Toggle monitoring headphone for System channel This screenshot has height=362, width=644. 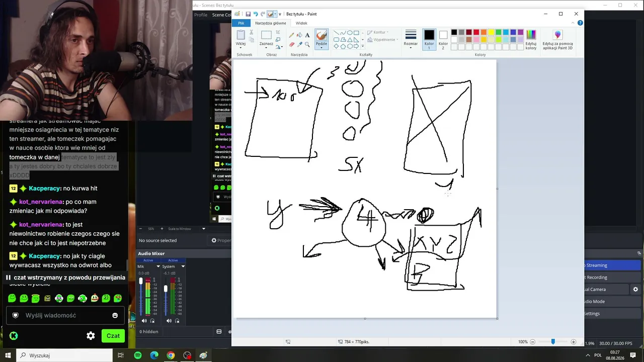[177, 321]
